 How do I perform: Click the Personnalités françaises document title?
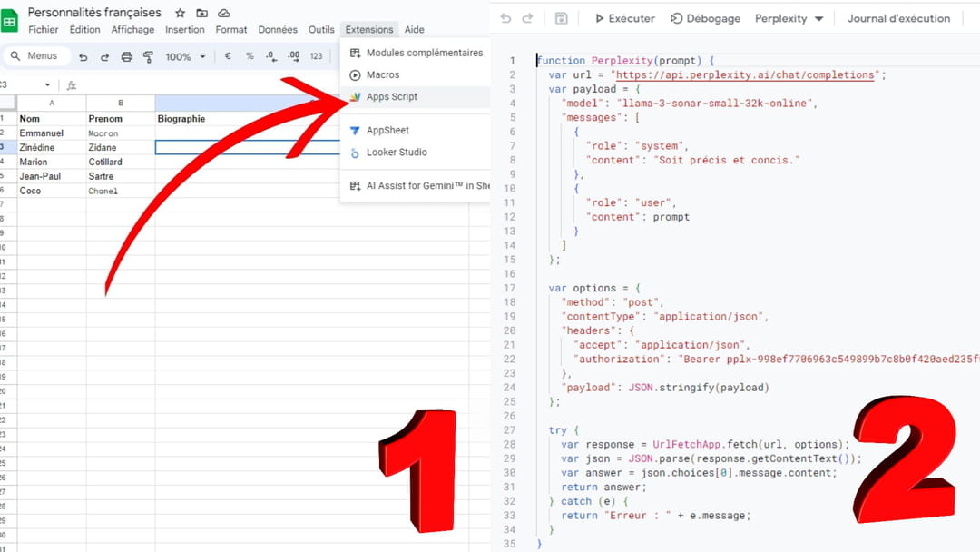(x=94, y=13)
